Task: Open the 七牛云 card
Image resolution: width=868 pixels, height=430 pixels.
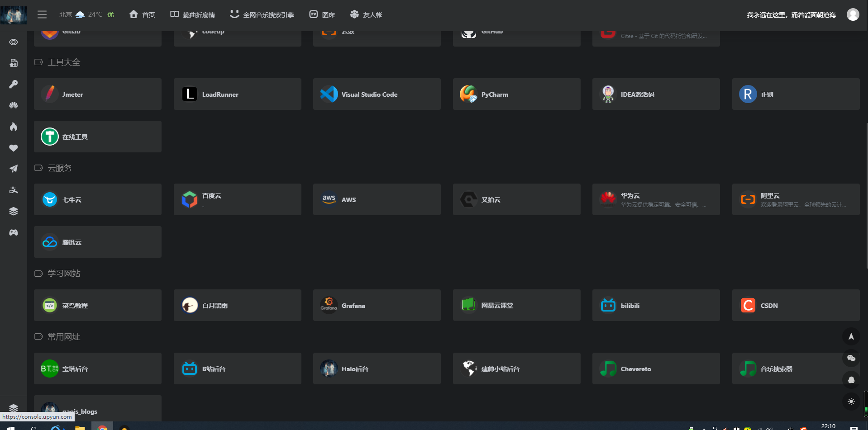Action: click(98, 199)
